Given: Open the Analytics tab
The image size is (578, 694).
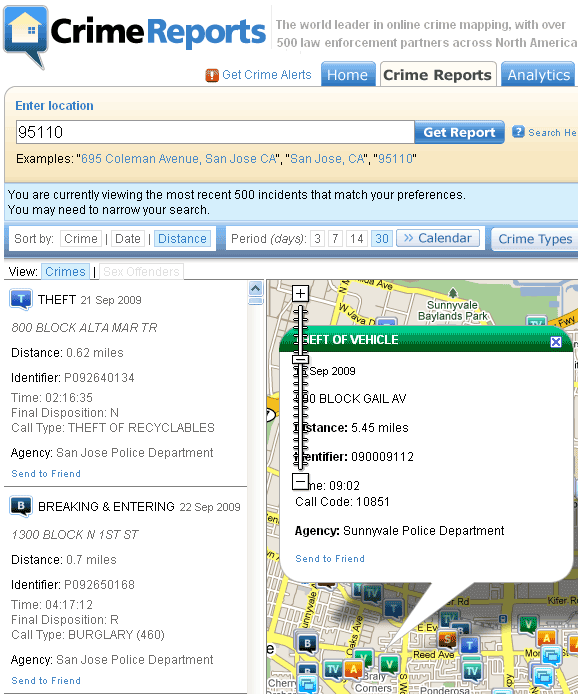Looking at the screenshot, I should click(x=538, y=75).
